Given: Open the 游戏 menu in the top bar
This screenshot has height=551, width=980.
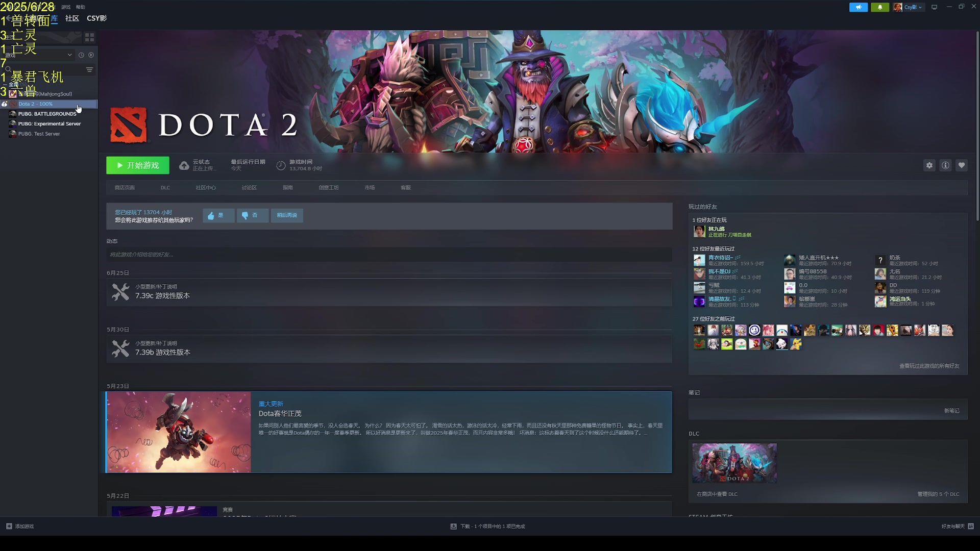Looking at the screenshot, I should click(x=66, y=7).
